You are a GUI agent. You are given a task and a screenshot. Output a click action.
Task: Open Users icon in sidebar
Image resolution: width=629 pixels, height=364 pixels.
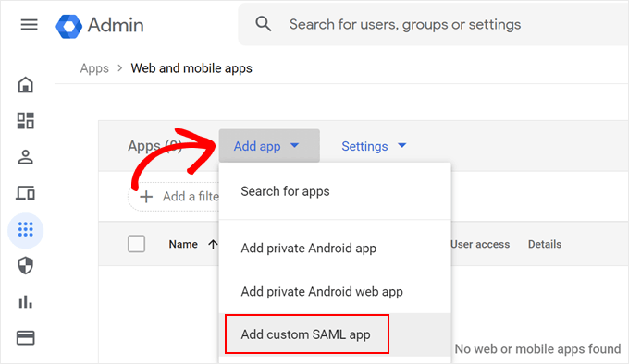25,157
